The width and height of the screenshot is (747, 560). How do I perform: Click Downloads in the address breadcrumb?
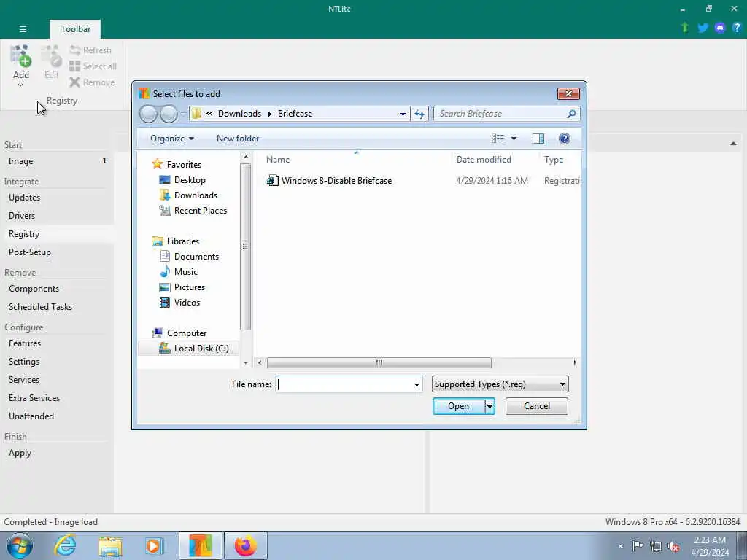(239, 113)
